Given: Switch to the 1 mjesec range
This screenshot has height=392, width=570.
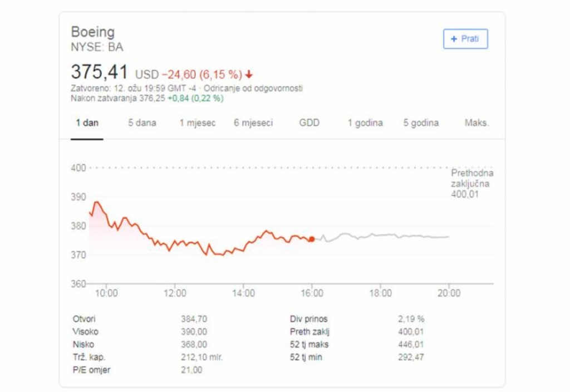Looking at the screenshot, I should coord(198,123).
